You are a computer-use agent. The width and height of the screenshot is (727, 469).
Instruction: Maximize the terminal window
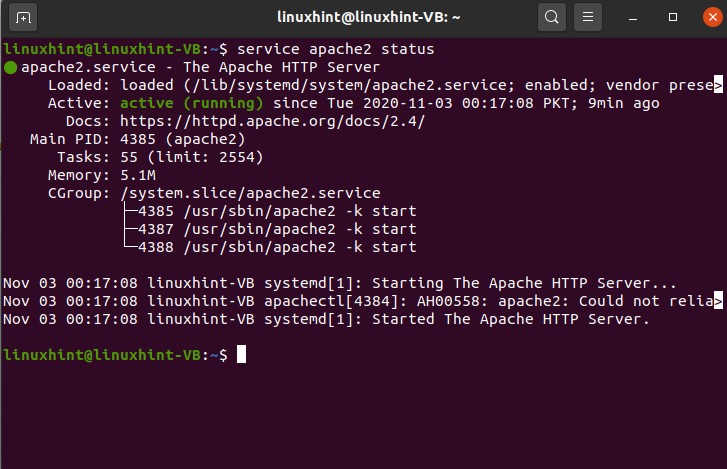pyautogui.click(x=673, y=17)
